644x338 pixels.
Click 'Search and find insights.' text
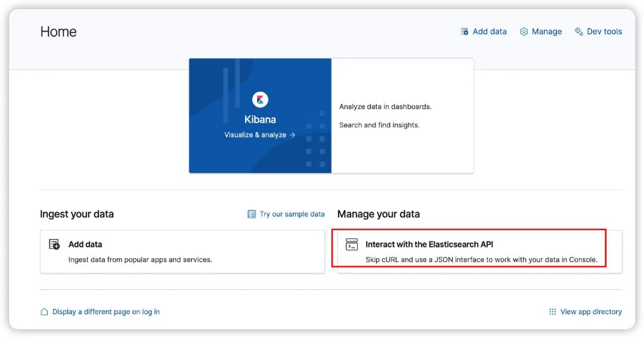[x=379, y=125]
